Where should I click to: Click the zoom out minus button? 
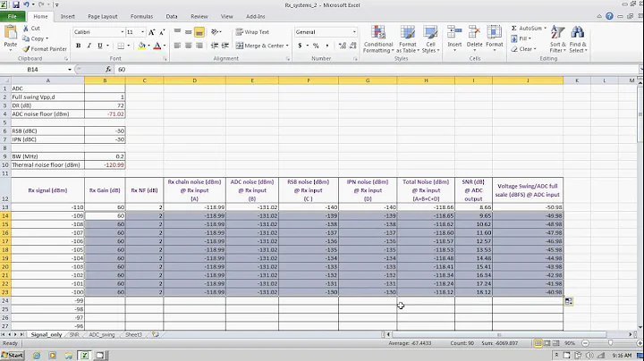point(585,343)
